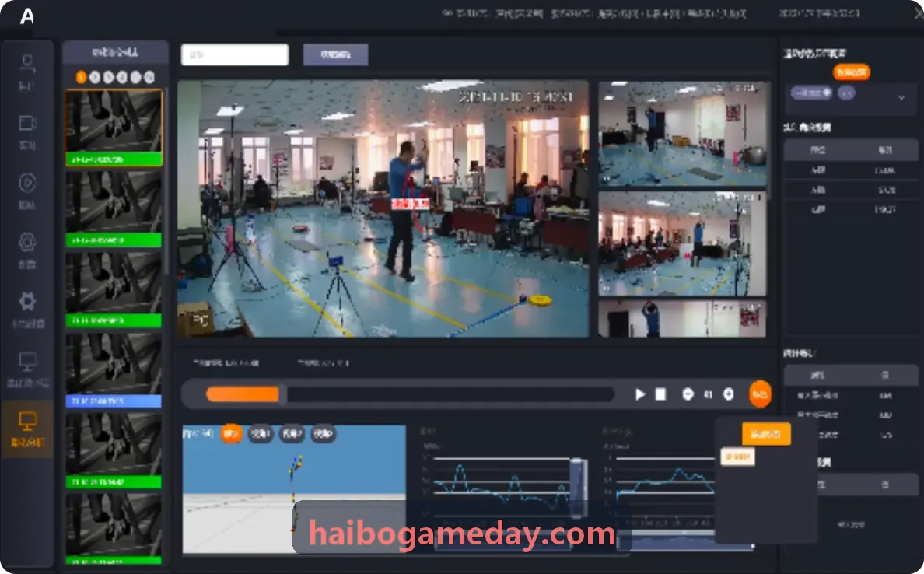Screen dimensions: 924x574
Task: Expand the chevron dropdown in the right panel
Action: (901, 97)
